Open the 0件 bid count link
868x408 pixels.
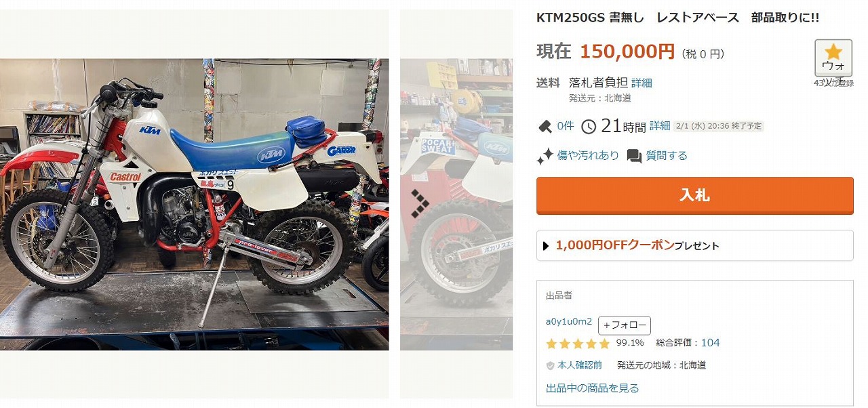566,126
